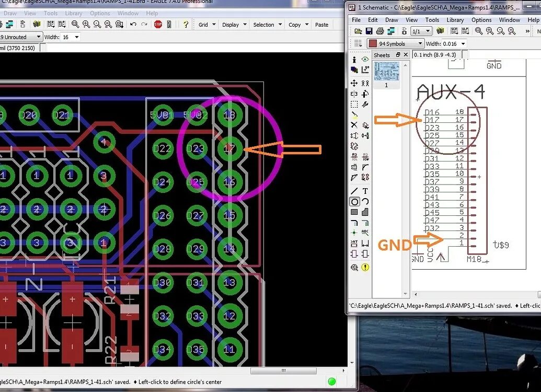This screenshot has width=541, height=392.
Task: Run the ERC check tool
Action: click(354, 268)
